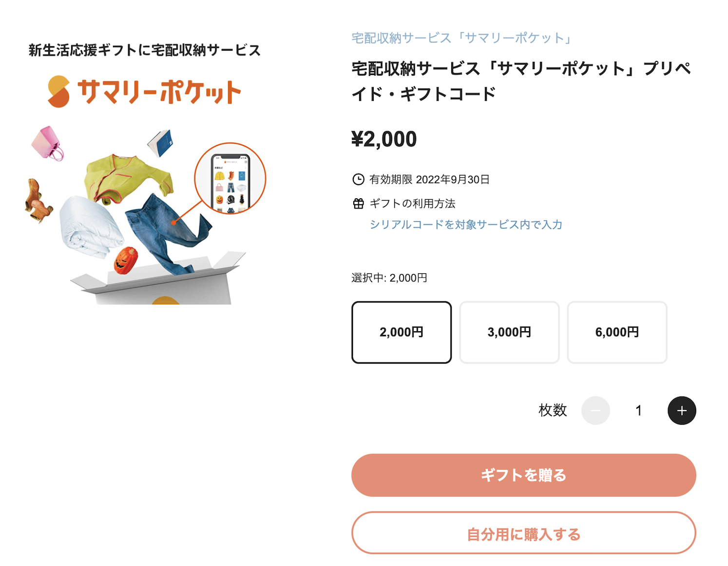Select the 2,000円 amount option
This screenshot has width=728, height=566.
click(402, 332)
